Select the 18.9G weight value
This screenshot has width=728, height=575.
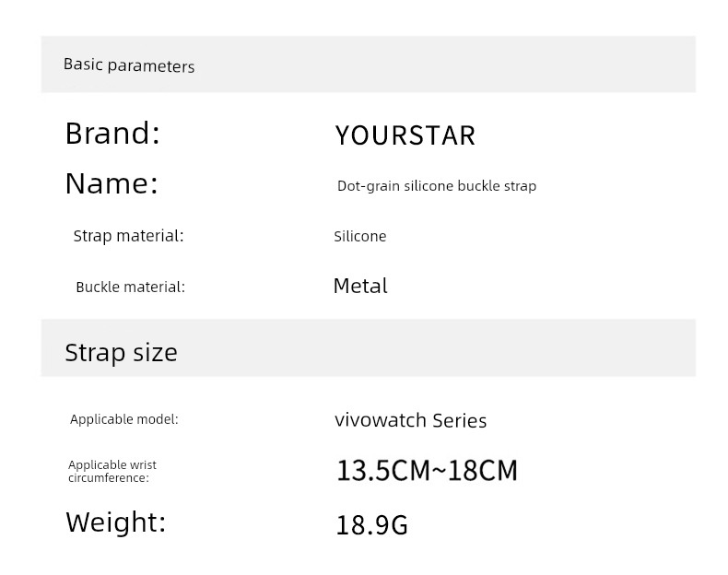click(x=372, y=525)
